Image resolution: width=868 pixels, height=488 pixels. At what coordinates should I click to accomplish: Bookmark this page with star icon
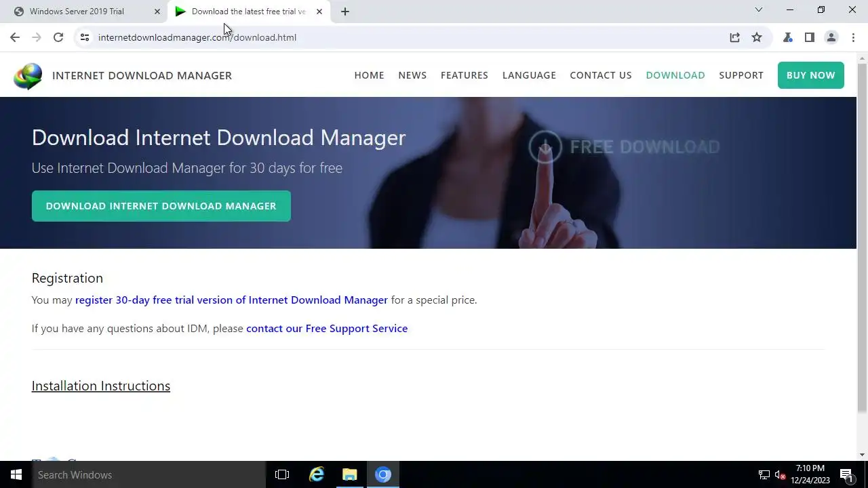757,37
